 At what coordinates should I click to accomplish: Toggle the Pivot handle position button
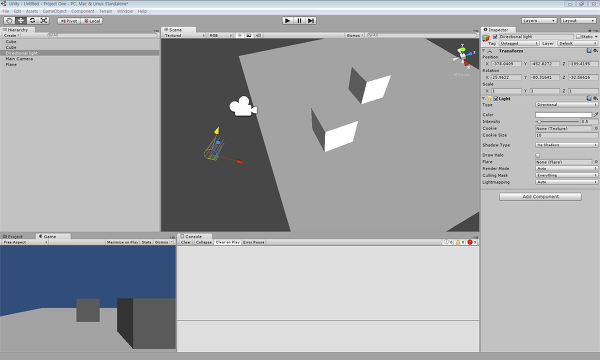point(69,21)
